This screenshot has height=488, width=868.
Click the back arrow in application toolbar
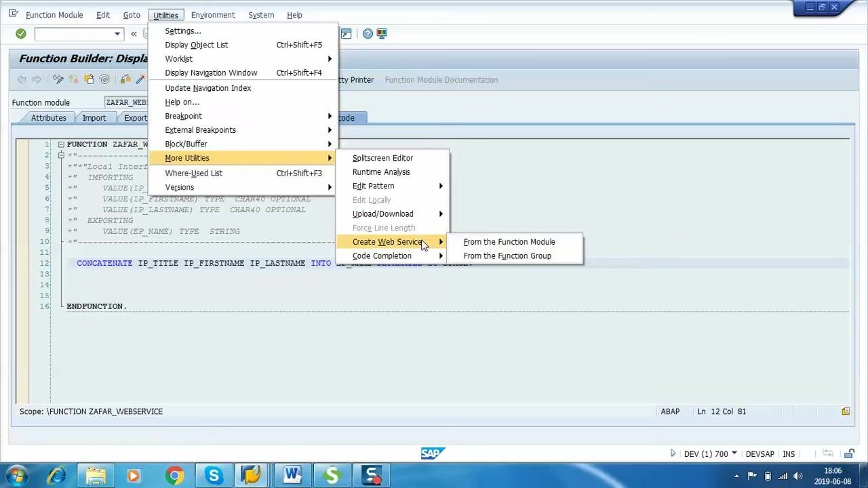point(22,79)
